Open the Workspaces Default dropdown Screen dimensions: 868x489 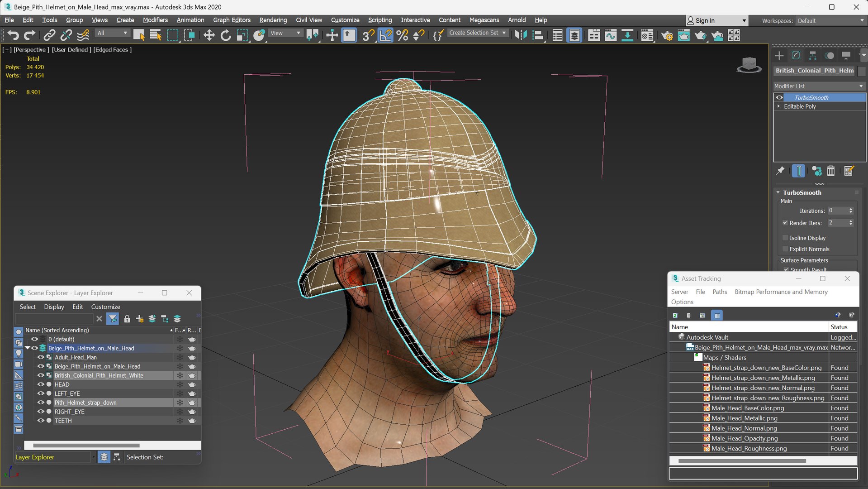click(x=831, y=21)
